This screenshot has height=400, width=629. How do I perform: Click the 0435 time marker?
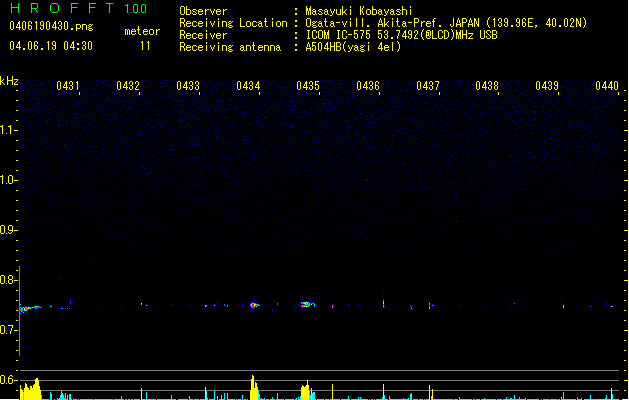[x=308, y=86]
